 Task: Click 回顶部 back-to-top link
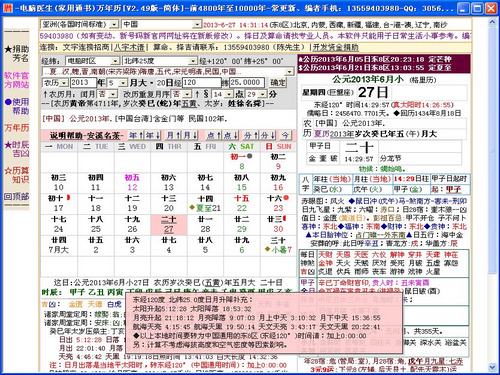[x=17, y=197]
